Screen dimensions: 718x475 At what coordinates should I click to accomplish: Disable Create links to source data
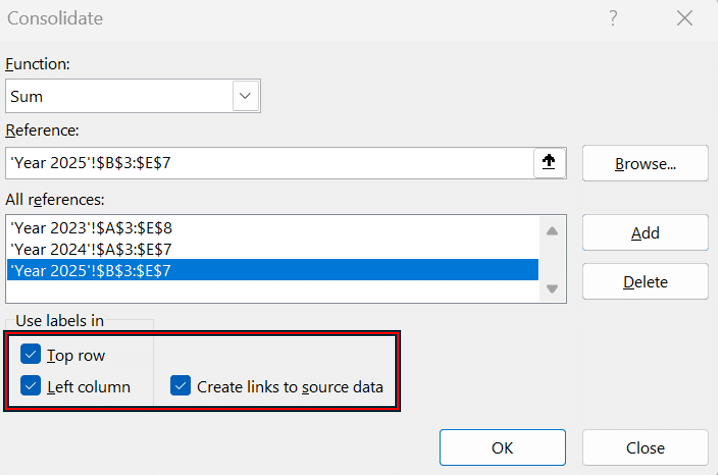pyautogui.click(x=180, y=386)
